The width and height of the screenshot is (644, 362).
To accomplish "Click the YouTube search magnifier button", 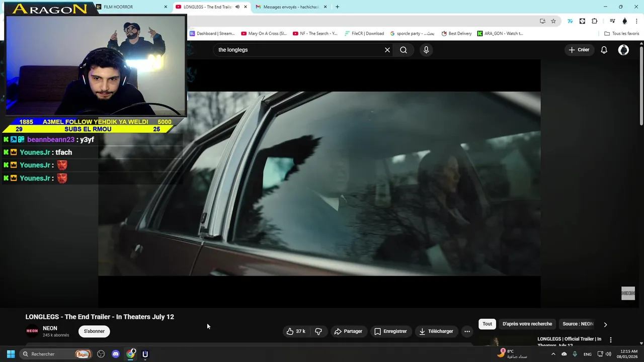I will coord(404,50).
